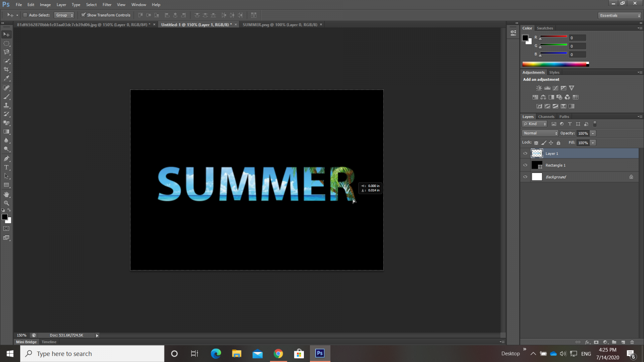
Task: Select the Eyedropper tool
Action: [x=6, y=78]
